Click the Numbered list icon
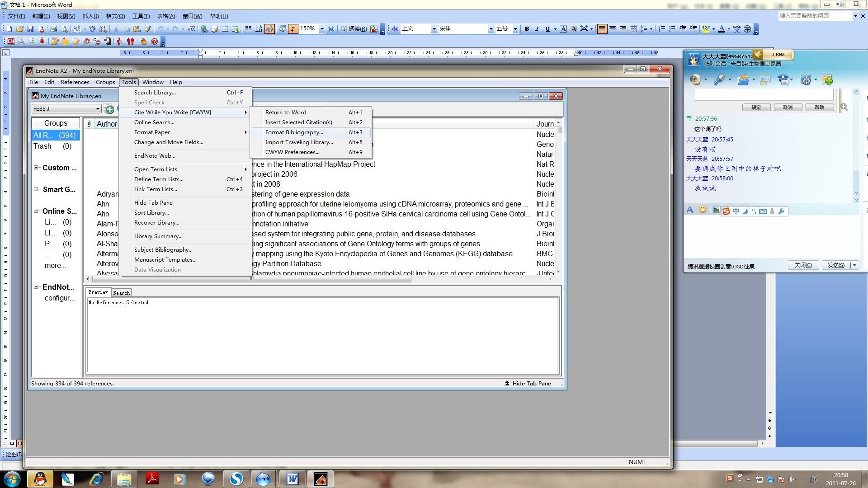Image resolution: width=868 pixels, height=488 pixels. point(662,29)
